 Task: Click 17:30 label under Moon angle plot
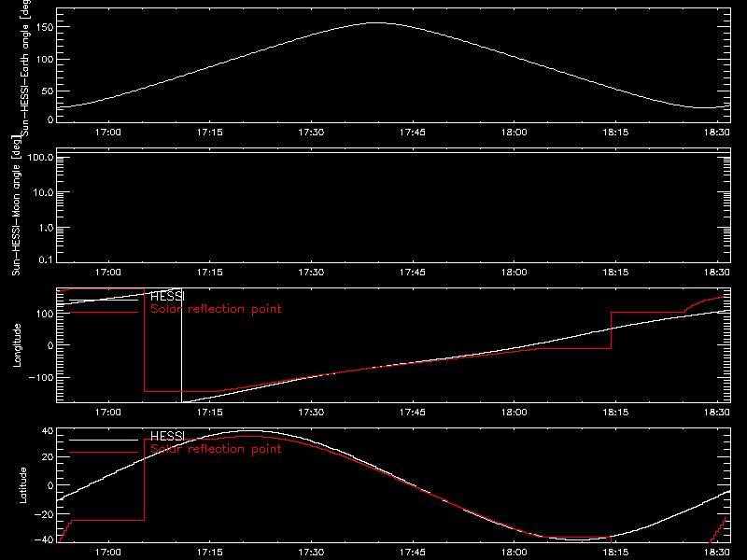click(x=311, y=272)
